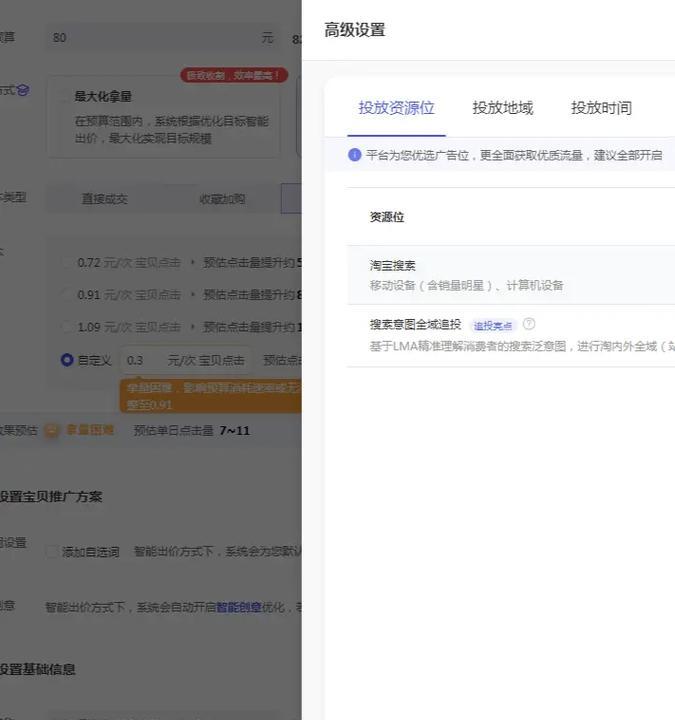
Task: Choose the 收藏加购 optimization target
Action: click(x=222, y=199)
